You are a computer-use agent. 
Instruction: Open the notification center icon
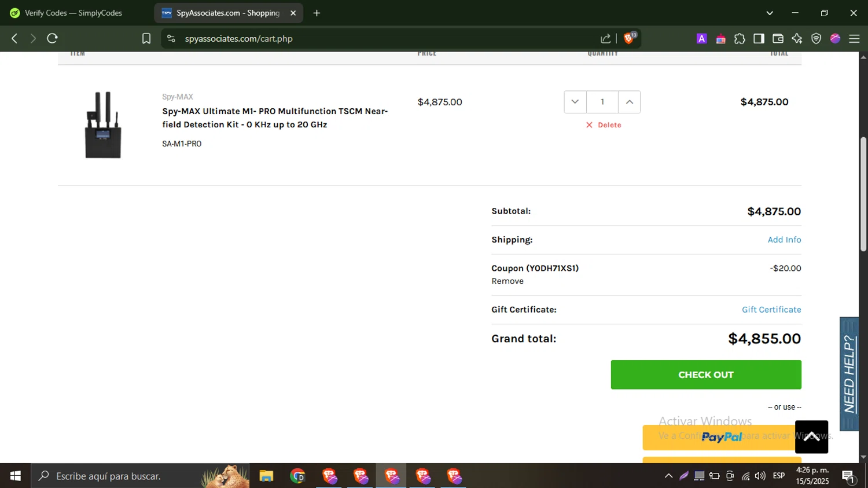pyautogui.click(x=849, y=476)
